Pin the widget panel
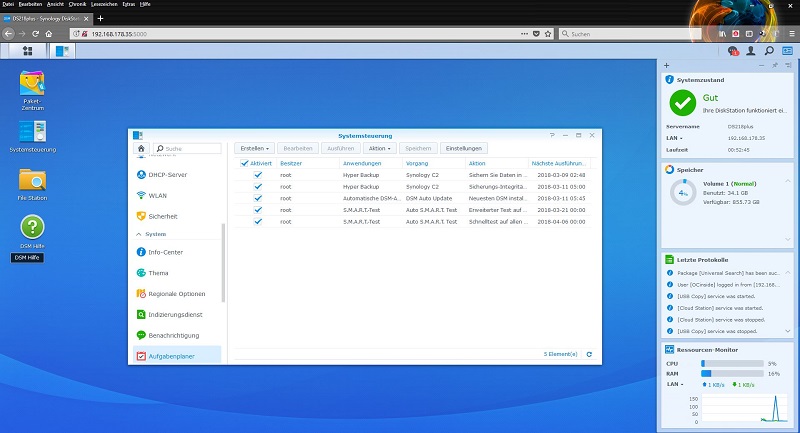Screen dimensions: 800x433 pyautogui.click(x=775, y=65)
